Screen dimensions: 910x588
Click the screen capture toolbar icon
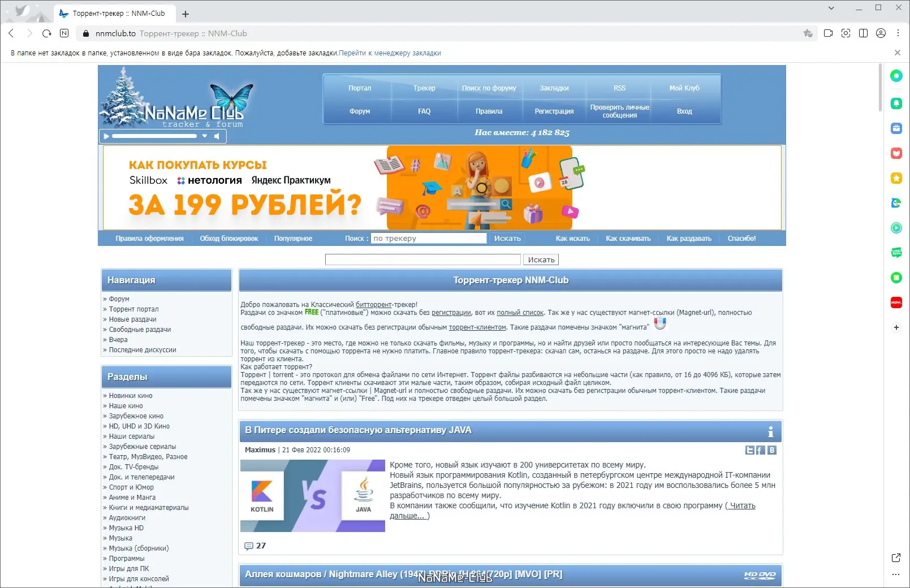click(x=846, y=33)
